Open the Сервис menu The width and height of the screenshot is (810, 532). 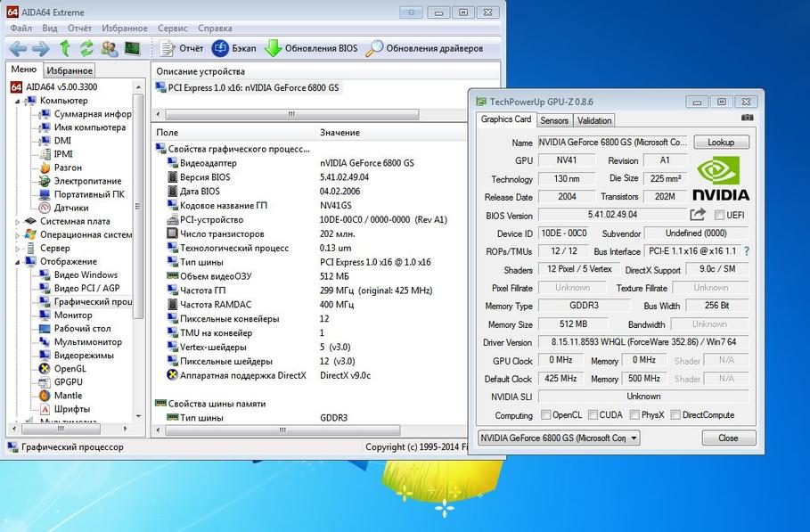[173, 29]
